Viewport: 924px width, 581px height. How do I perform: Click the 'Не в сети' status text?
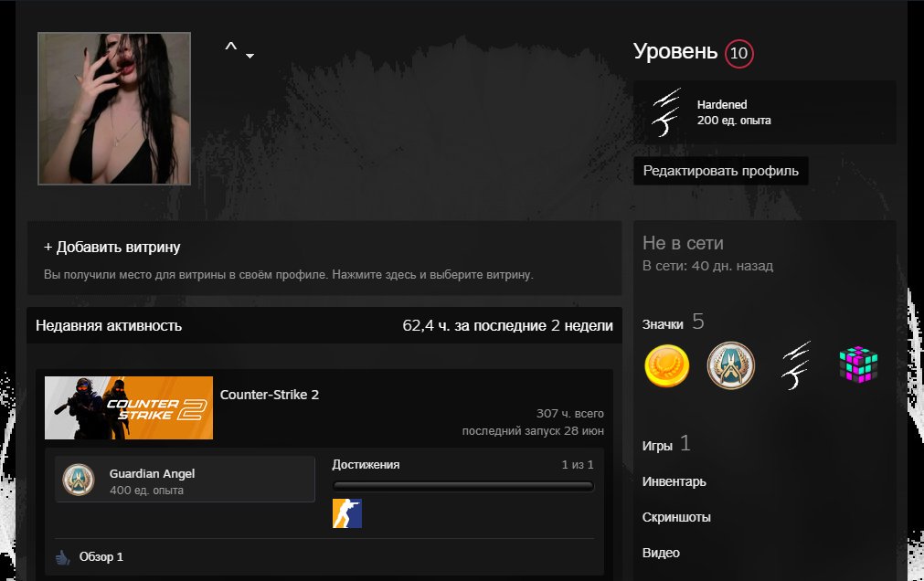(683, 243)
